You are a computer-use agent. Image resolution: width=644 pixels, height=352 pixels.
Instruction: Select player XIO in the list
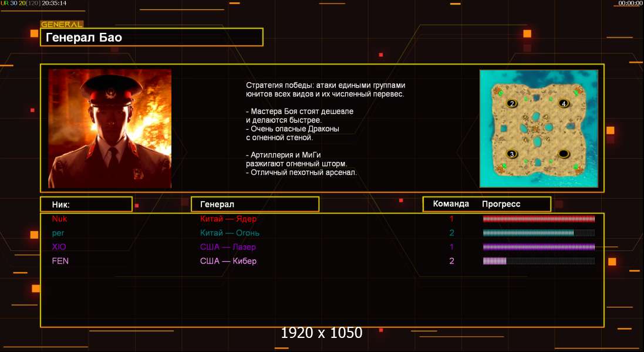coord(59,247)
